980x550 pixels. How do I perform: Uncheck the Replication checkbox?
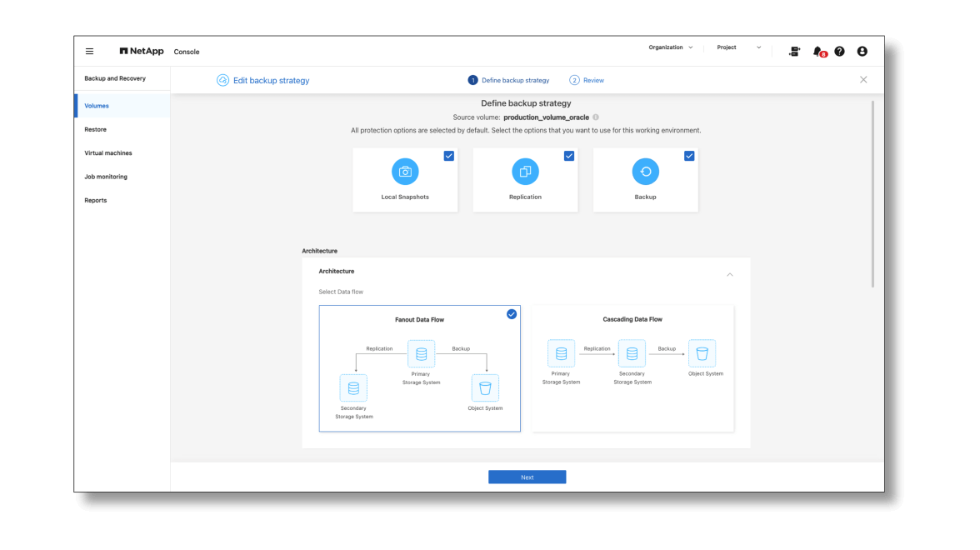click(x=569, y=156)
